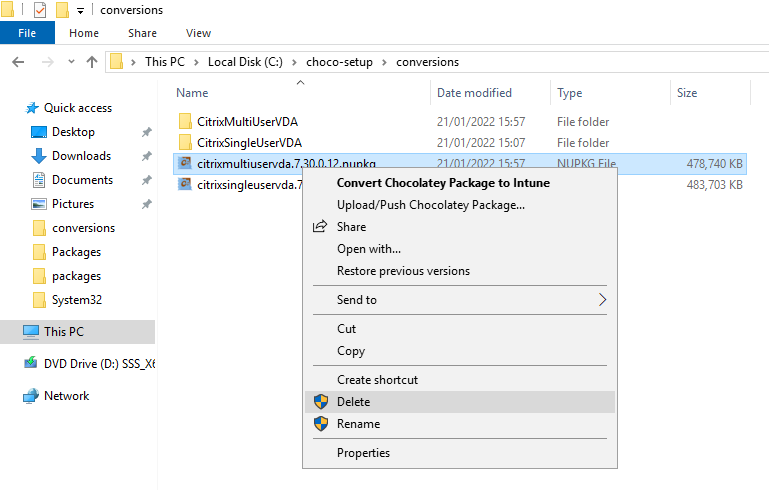Viewport: 769px width, 490px height.
Task: Open Downloads in Quick access
Action: (81, 156)
